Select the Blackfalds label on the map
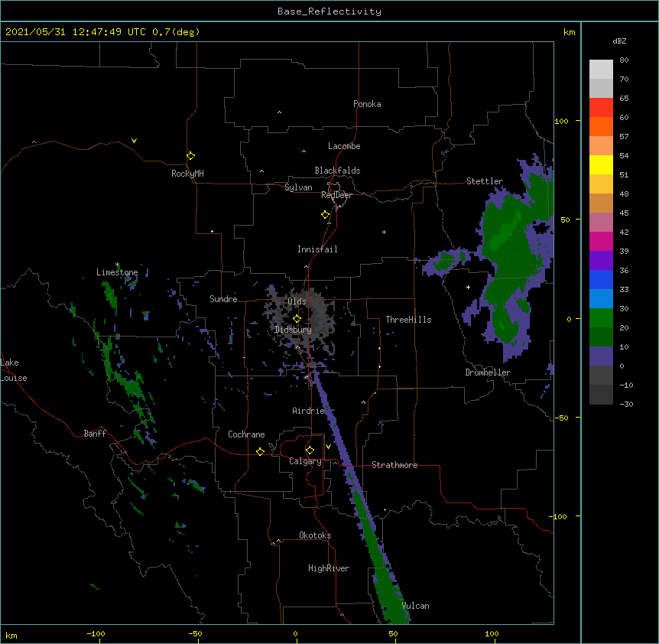The image size is (659, 644). pos(337,171)
